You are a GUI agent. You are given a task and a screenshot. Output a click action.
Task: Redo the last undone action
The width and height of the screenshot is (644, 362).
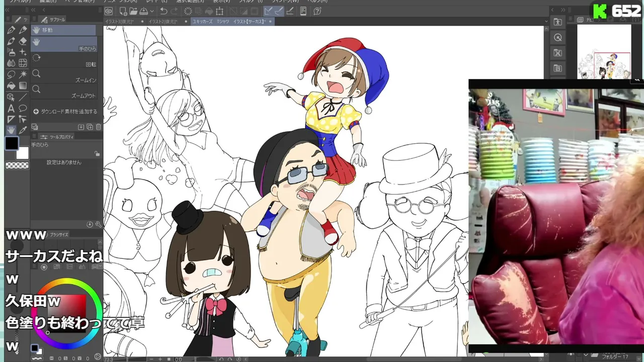tap(174, 11)
